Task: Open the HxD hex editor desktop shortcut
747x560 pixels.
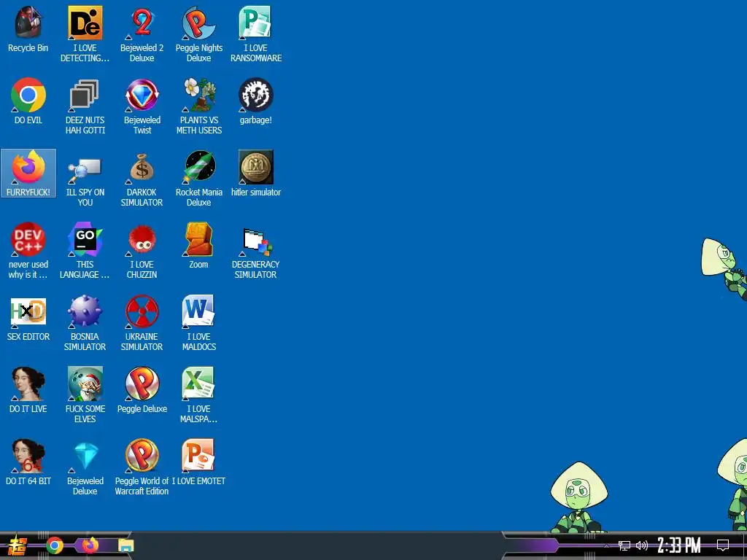Action: tap(28, 318)
